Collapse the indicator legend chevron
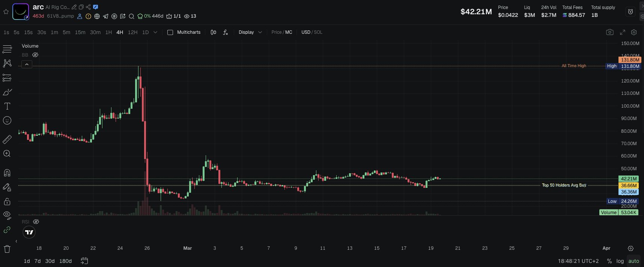Image resolution: width=644 pixels, height=267 pixels. [x=27, y=64]
